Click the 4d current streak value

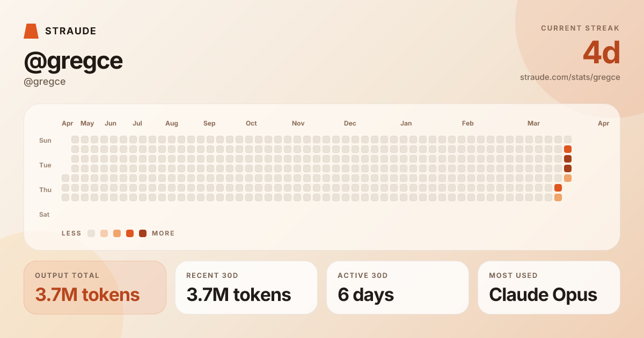[x=602, y=53]
